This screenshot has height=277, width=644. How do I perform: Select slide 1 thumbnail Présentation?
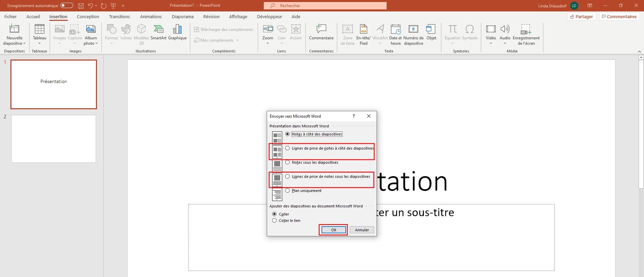54,84
